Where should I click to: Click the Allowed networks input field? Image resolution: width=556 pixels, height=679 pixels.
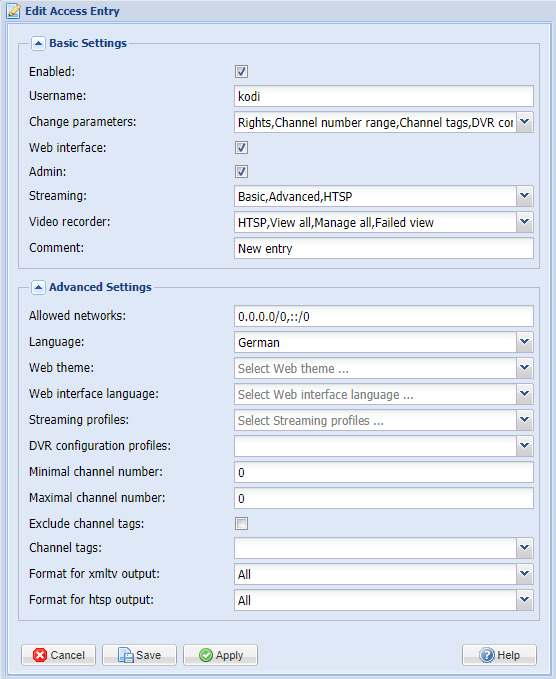(384, 316)
